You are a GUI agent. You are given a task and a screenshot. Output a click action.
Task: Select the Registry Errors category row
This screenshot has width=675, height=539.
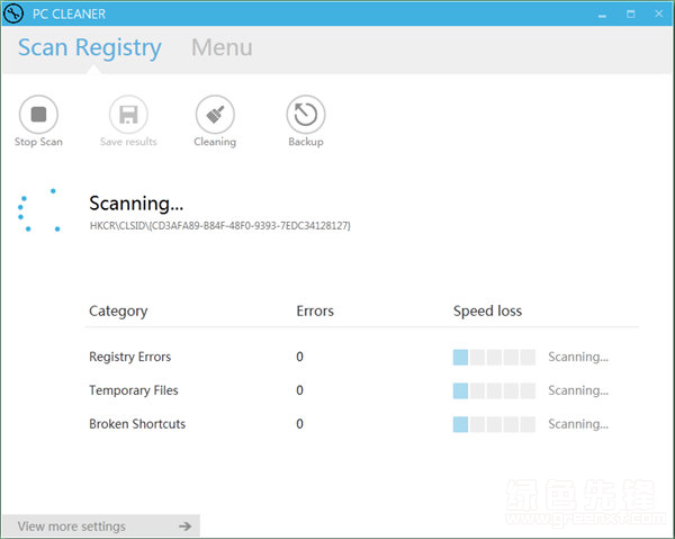[x=362, y=356]
